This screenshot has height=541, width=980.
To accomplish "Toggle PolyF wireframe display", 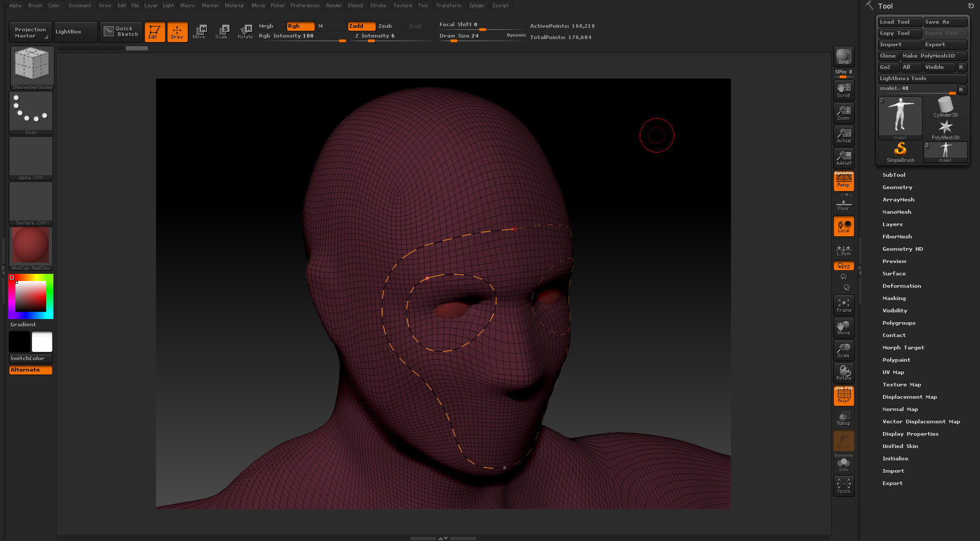I will (843, 396).
